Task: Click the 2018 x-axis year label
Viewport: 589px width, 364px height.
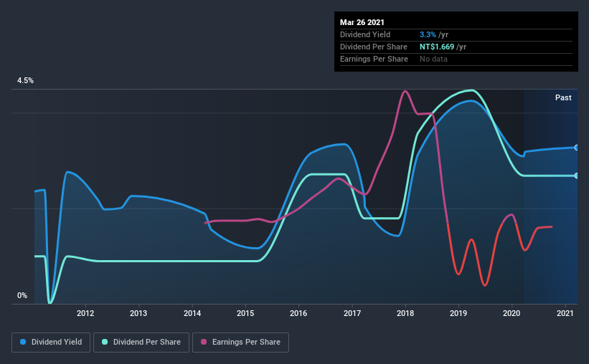Action: [x=405, y=313]
